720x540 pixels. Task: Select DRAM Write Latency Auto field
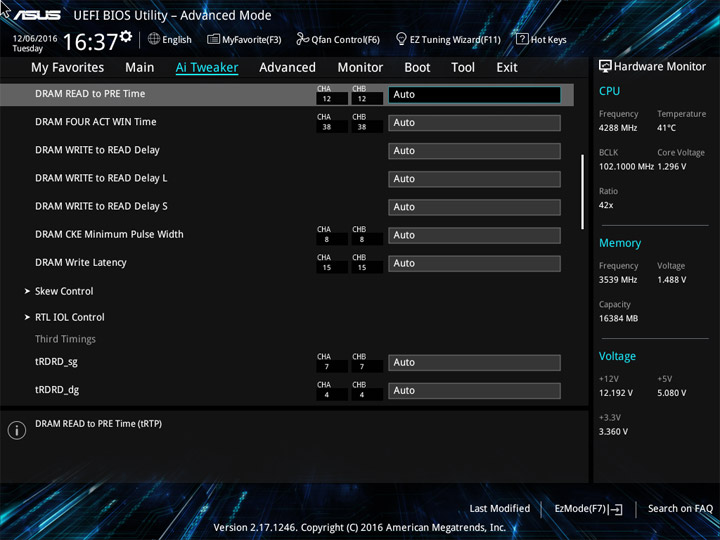[474, 264]
